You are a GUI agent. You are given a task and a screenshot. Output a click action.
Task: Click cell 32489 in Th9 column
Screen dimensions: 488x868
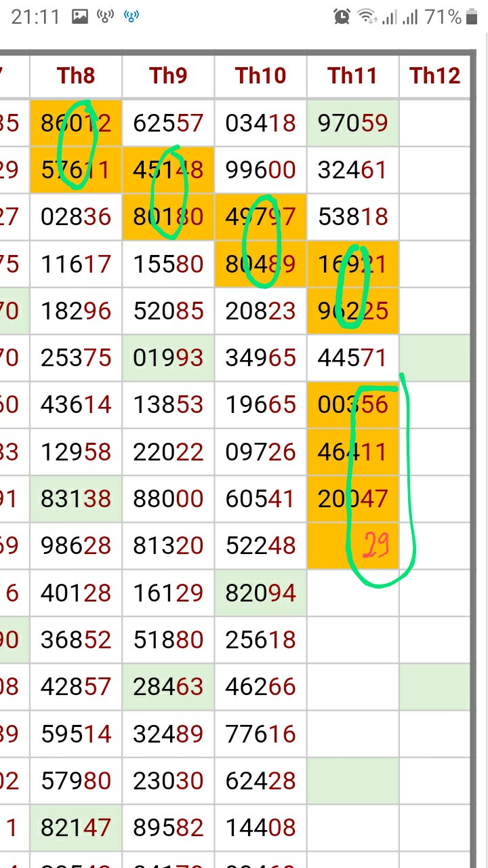pos(168,734)
